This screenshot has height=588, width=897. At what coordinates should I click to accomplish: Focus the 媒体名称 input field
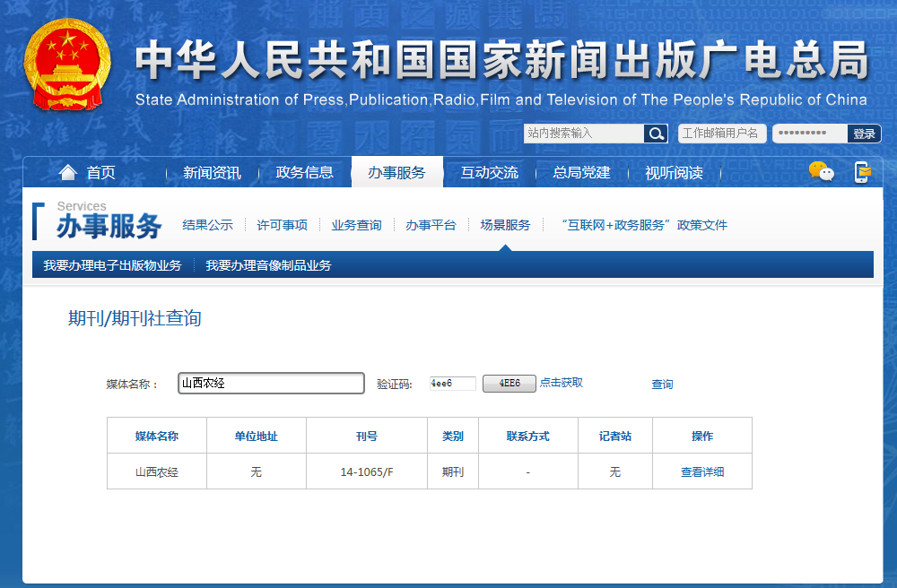tap(271, 383)
